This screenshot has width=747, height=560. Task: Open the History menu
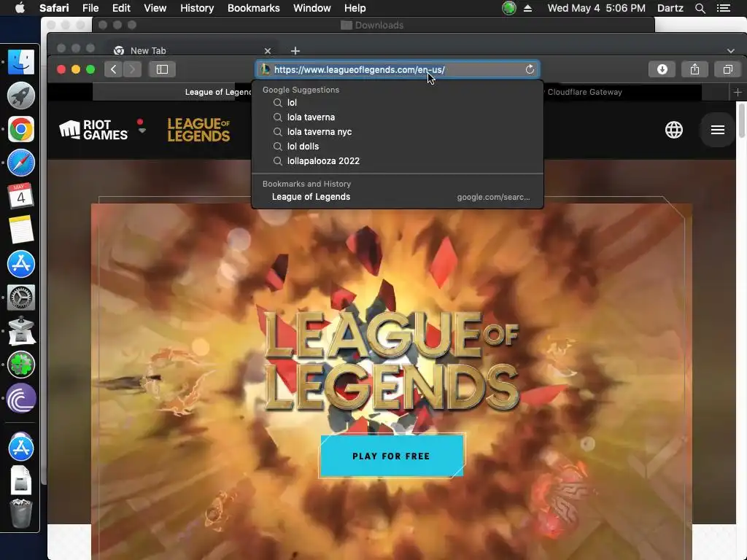(197, 8)
